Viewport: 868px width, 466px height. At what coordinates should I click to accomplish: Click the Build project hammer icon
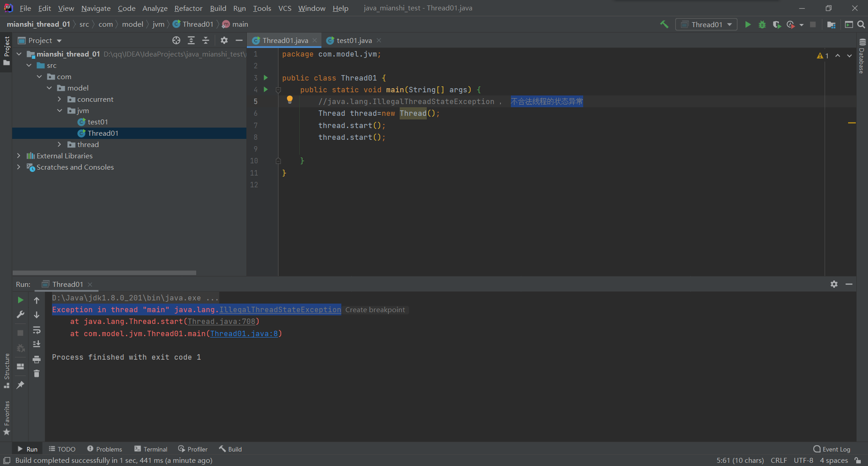pos(664,24)
